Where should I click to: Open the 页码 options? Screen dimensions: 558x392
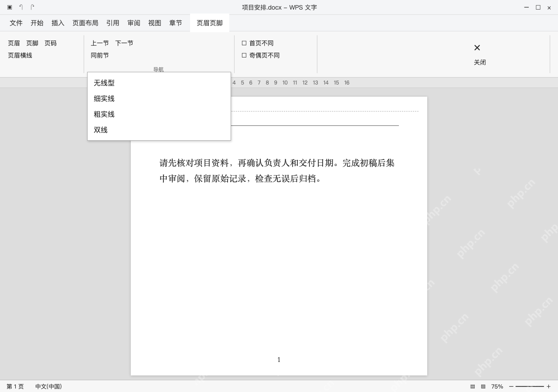[51, 43]
